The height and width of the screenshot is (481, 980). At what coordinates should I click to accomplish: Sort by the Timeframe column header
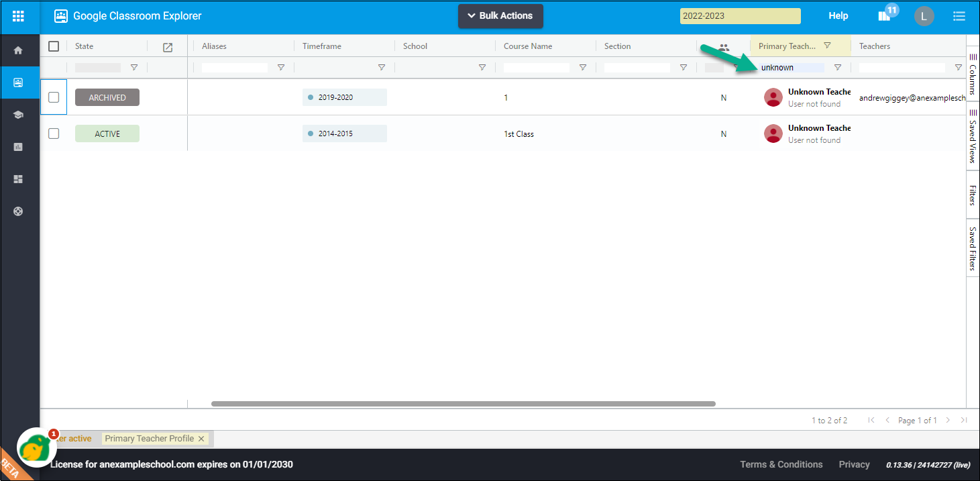[322, 46]
